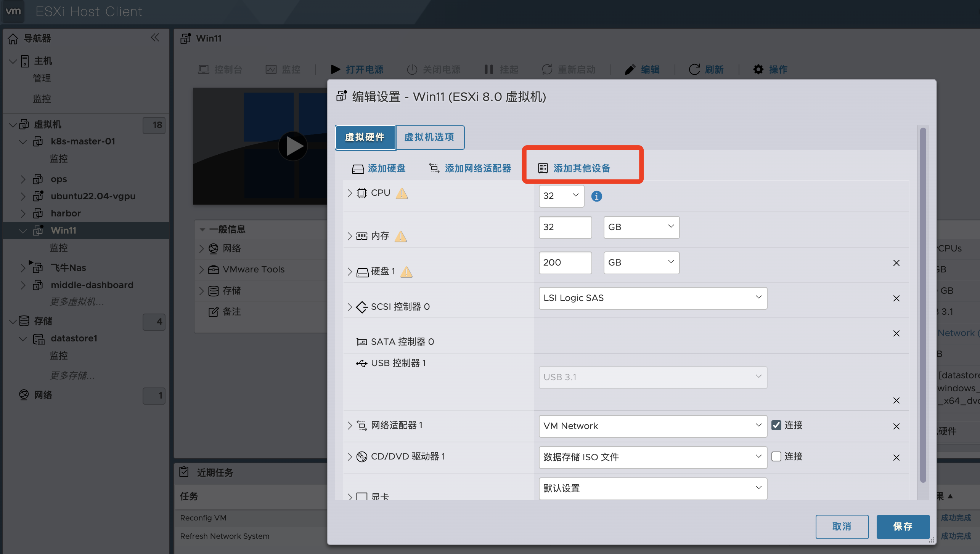This screenshot has height=554, width=980.
Task: Click the 关闭电源 shut down icon
Action: point(412,69)
